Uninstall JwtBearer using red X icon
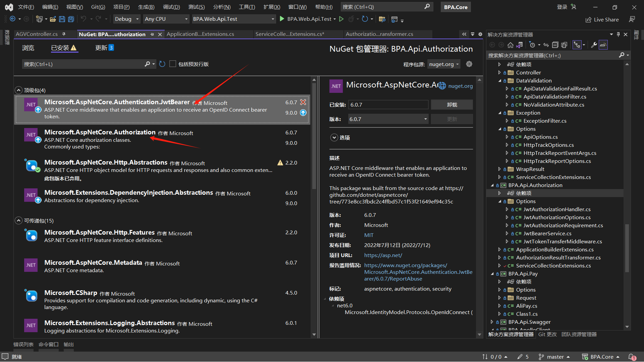Viewport: 644px width, 362px height. point(303,102)
